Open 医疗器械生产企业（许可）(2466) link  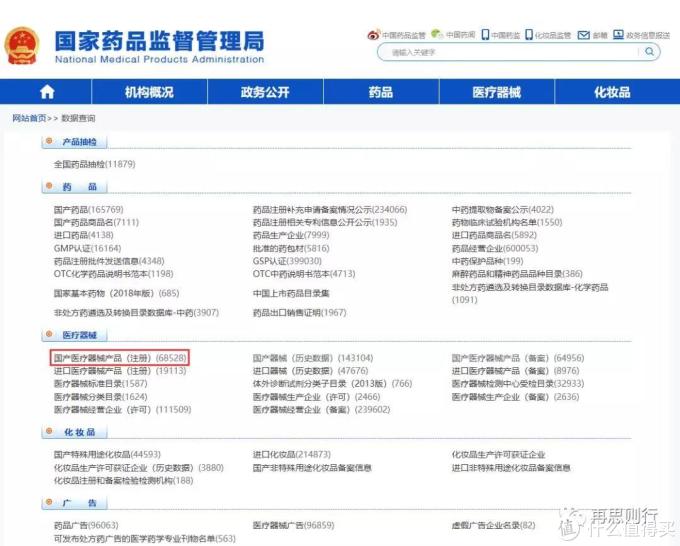(317, 397)
